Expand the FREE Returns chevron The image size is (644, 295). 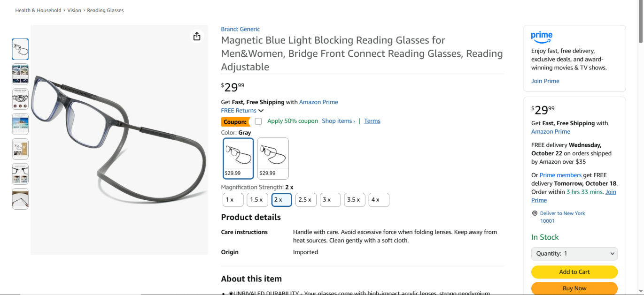261,111
